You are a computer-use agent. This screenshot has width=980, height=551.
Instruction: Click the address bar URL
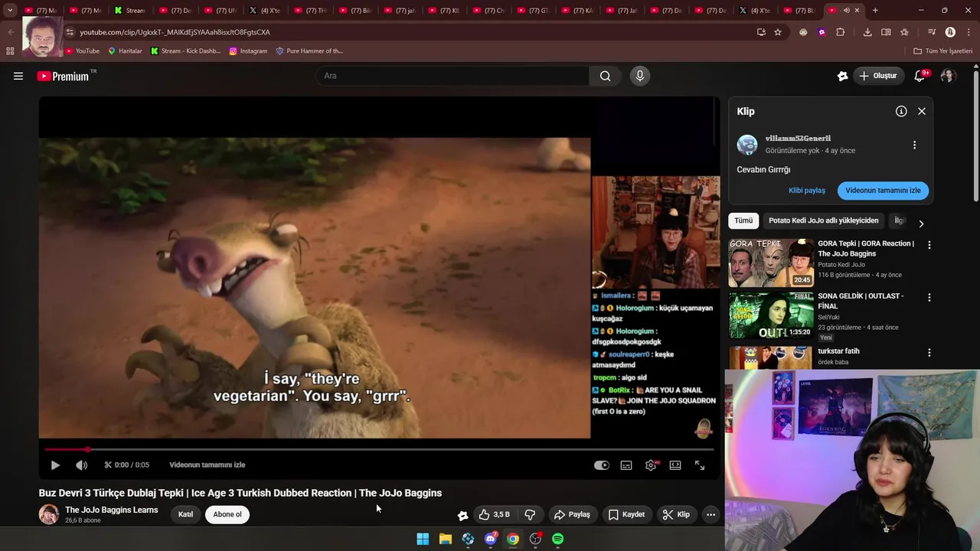pos(175,32)
